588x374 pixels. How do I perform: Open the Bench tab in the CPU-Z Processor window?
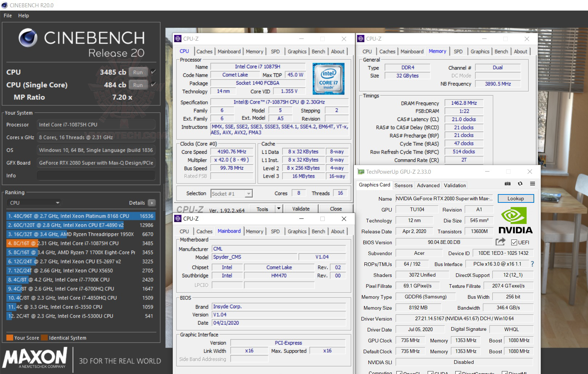(x=319, y=52)
